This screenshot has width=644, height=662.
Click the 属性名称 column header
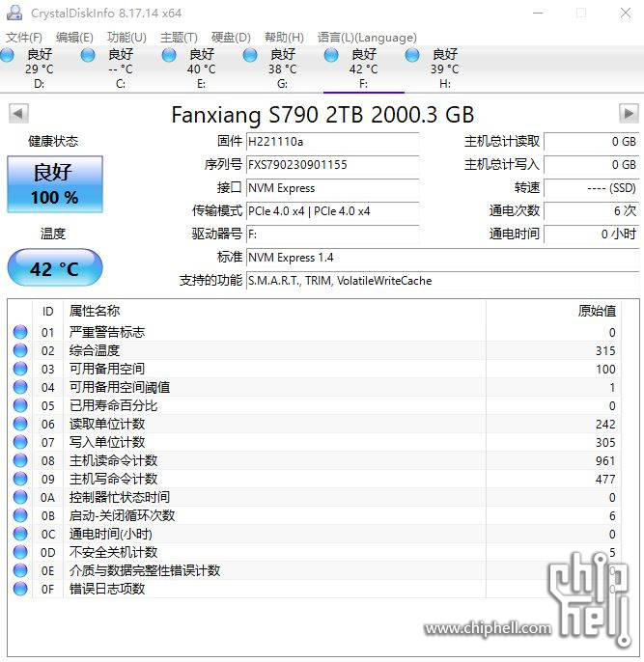[x=274, y=312]
